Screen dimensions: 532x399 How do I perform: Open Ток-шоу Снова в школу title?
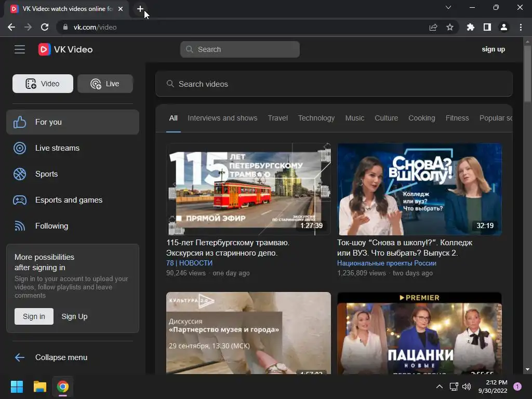click(x=404, y=248)
